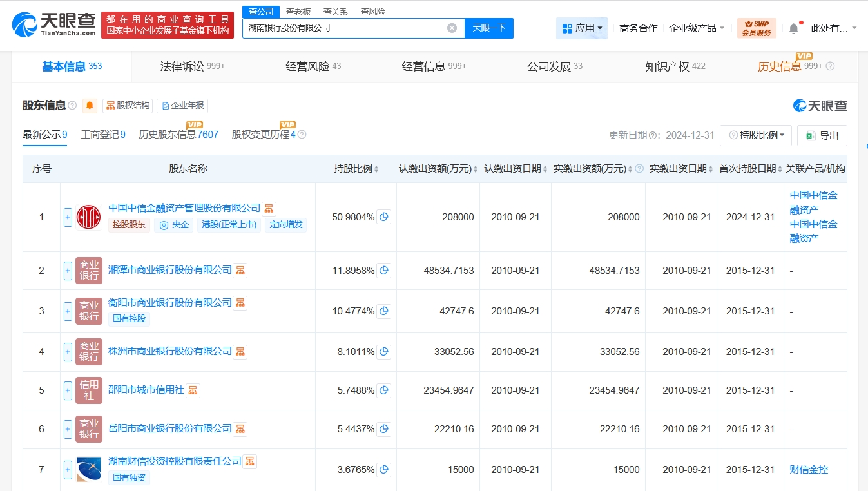Clear the search field with the X icon
This screenshot has width=868, height=491.
coord(452,28)
